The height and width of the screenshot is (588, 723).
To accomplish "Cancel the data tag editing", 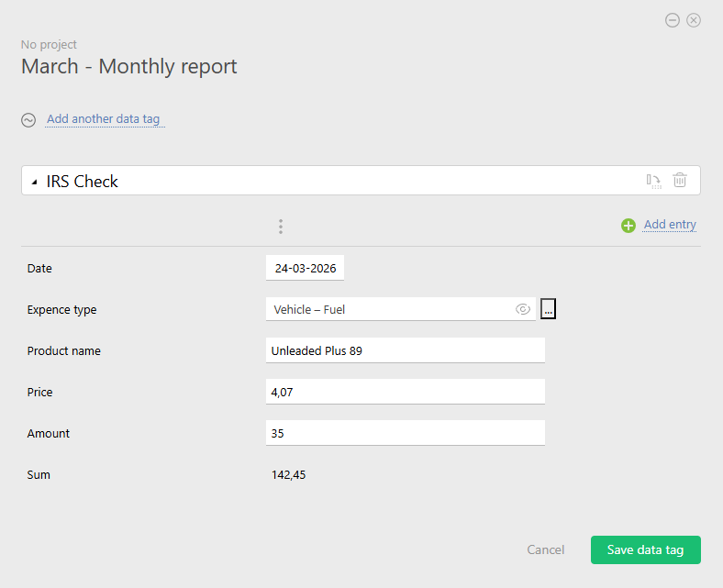I will point(546,549).
